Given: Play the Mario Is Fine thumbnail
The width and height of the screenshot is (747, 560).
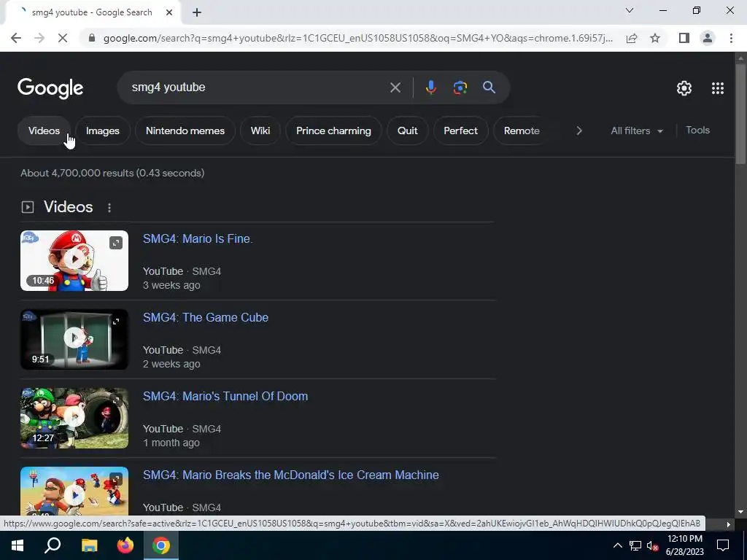Looking at the screenshot, I should [74, 260].
